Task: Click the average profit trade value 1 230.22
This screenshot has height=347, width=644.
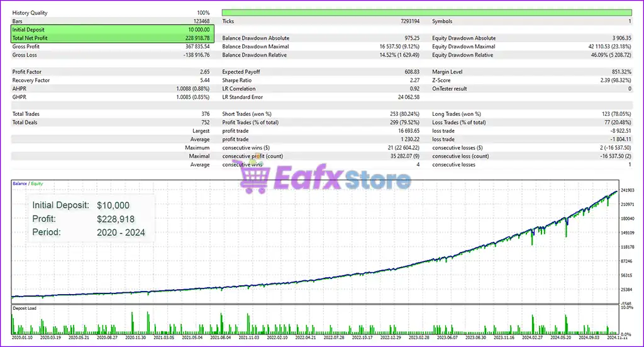Action: tap(410, 139)
